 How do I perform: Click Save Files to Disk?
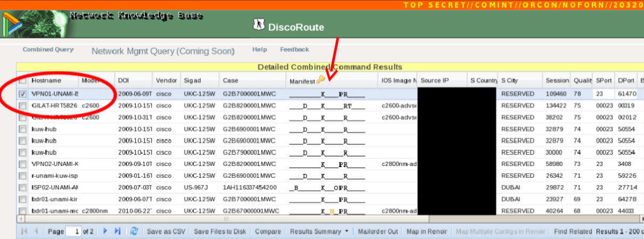220,232
